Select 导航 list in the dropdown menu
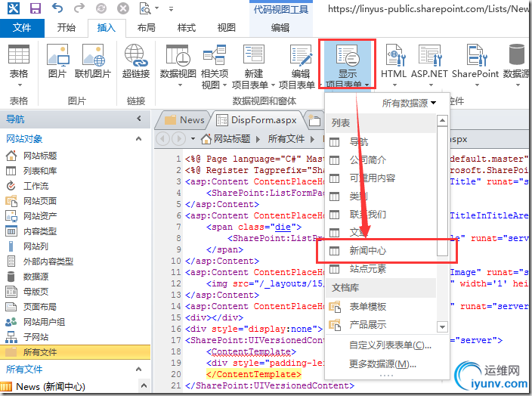Image resolution: width=532 pixels, height=396 pixels. pos(381,142)
